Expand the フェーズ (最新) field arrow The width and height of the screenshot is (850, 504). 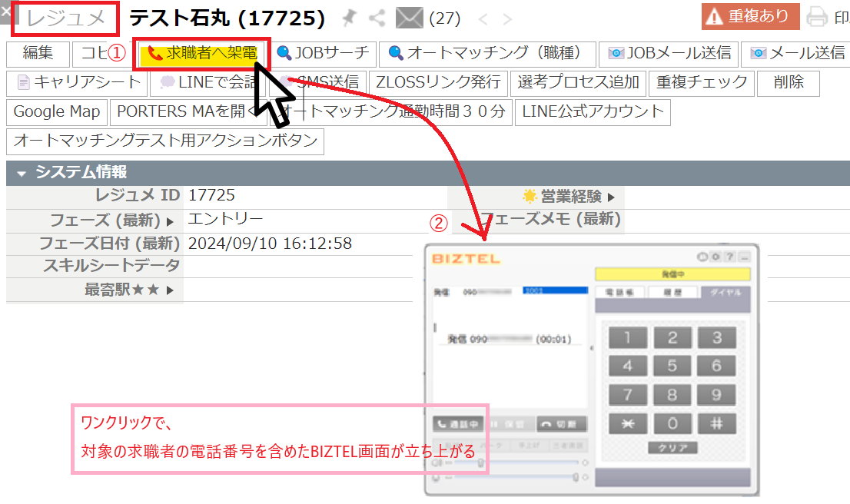(170, 221)
